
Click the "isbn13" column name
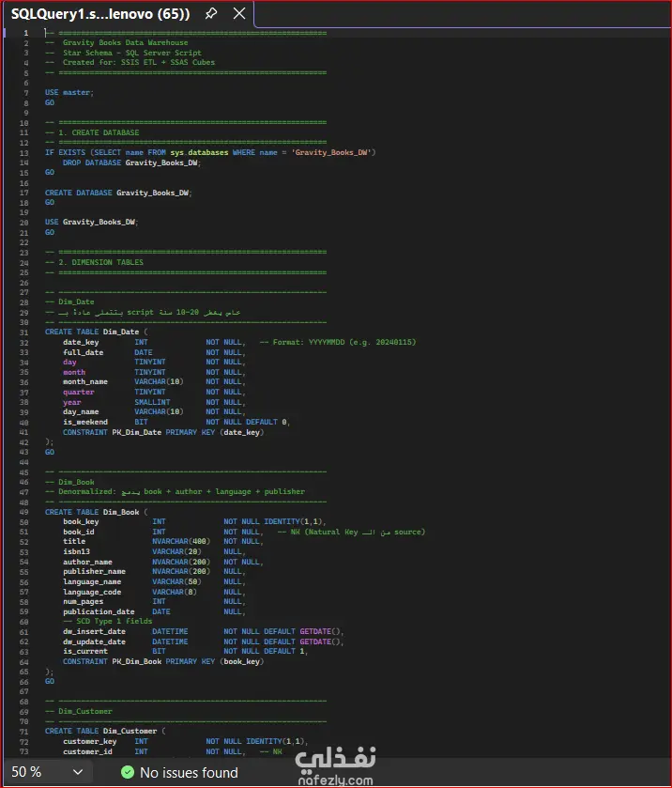point(76,552)
